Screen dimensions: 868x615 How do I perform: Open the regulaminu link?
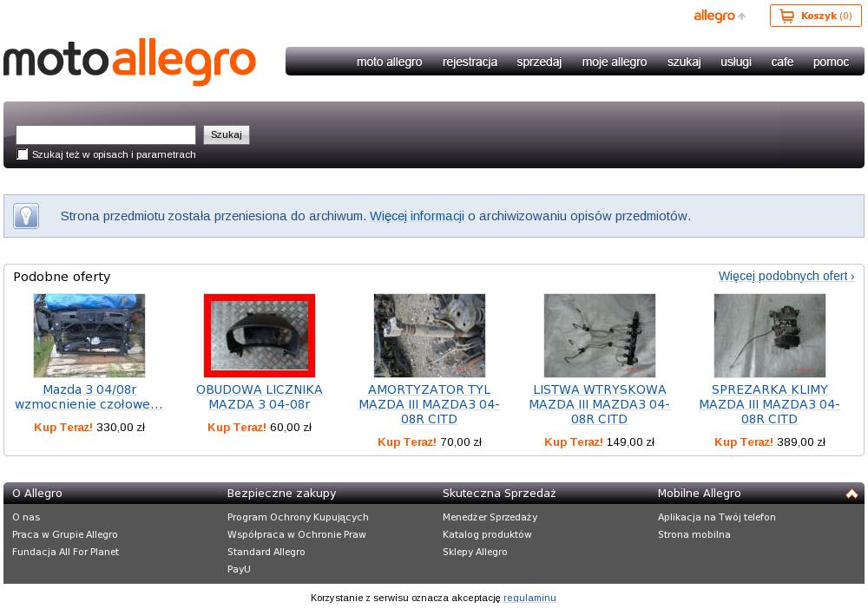pyautogui.click(x=529, y=598)
